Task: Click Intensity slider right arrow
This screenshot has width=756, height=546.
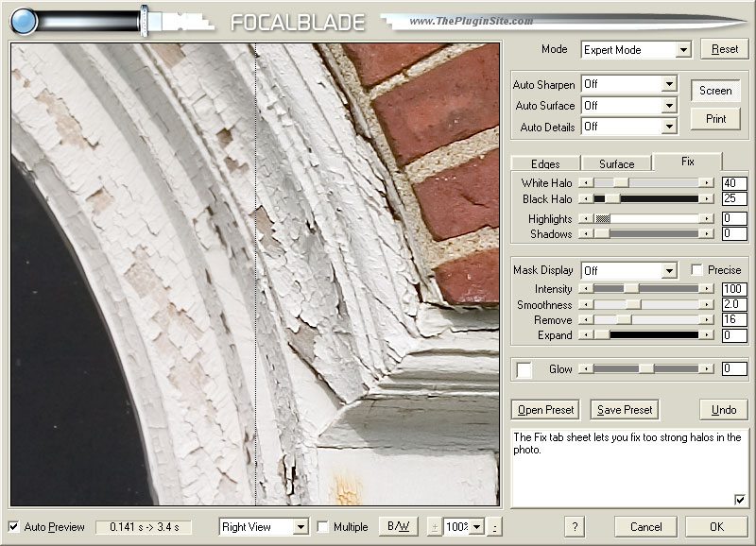Action: [706, 289]
